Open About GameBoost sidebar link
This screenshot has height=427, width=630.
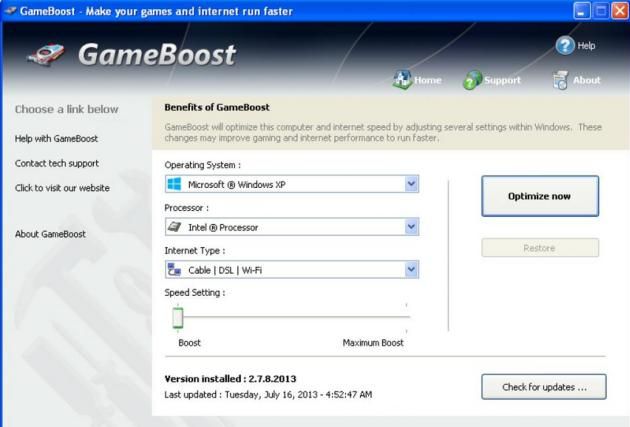point(50,234)
